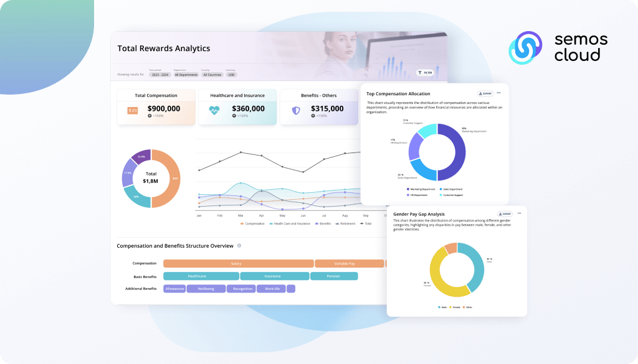Open the 2023 - 2024 time period filter
The height and width of the screenshot is (364, 638).
coord(160,75)
